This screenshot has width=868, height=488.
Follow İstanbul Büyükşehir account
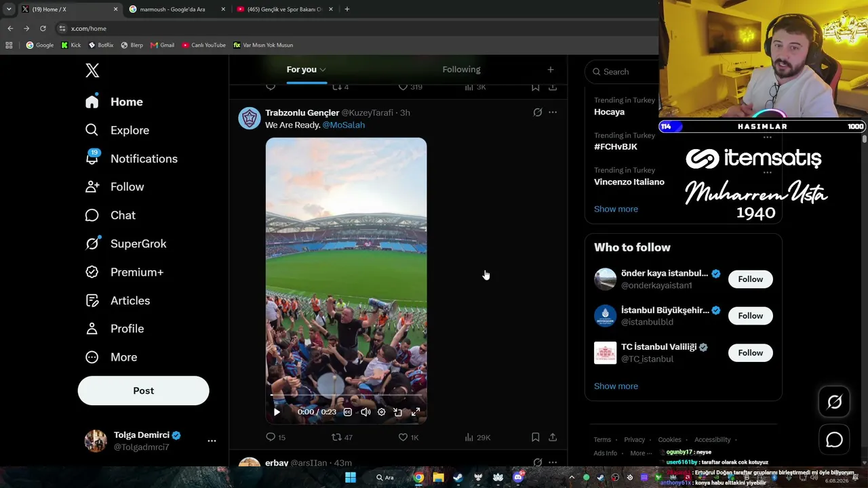click(750, 316)
